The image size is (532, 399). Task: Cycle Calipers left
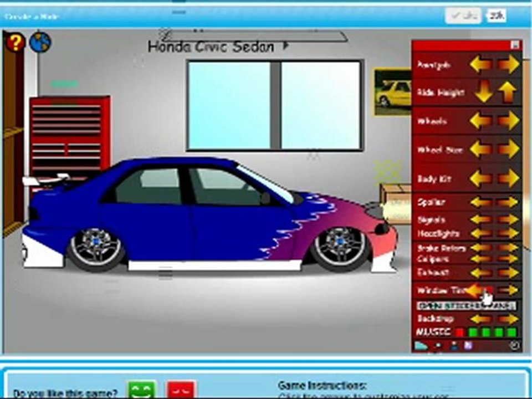coord(481,259)
